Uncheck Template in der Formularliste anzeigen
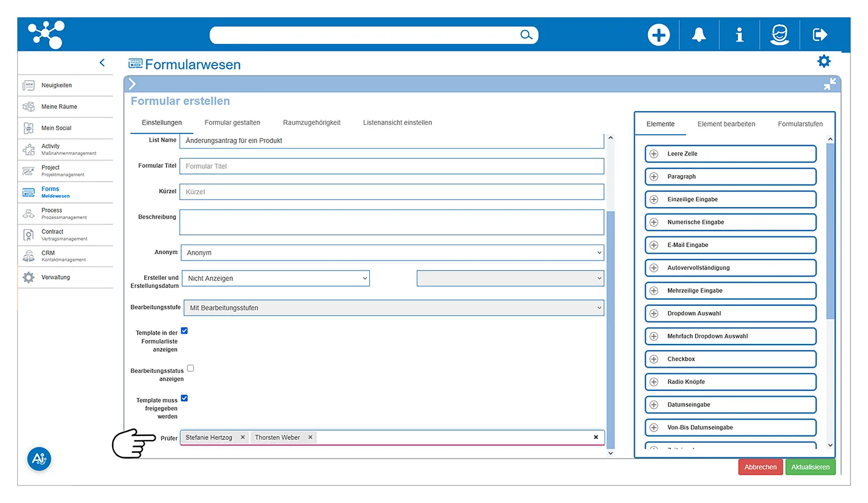 (x=185, y=331)
